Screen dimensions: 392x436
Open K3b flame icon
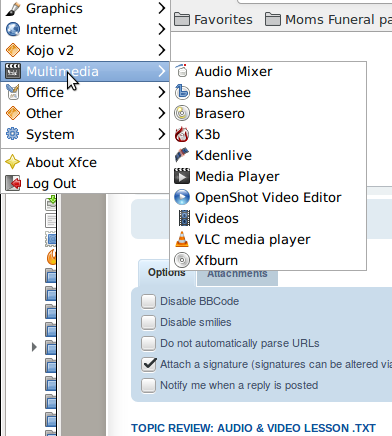click(182, 134)
